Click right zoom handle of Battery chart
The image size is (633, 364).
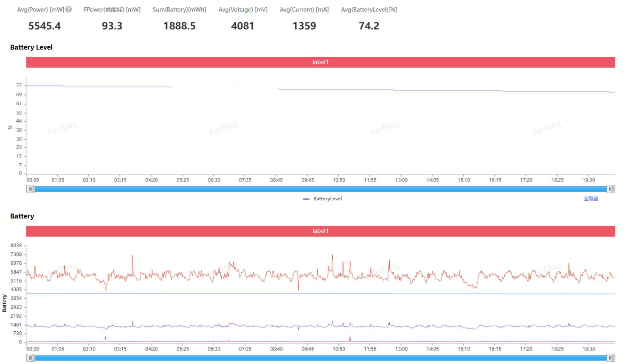tap(610, 358)
